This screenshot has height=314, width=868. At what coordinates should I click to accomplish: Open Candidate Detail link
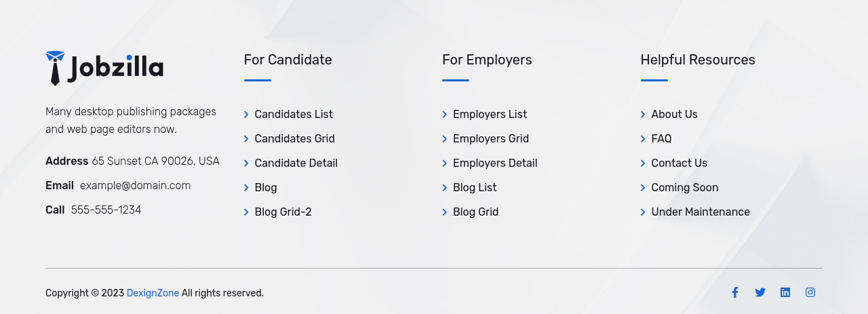click(296, 163)
